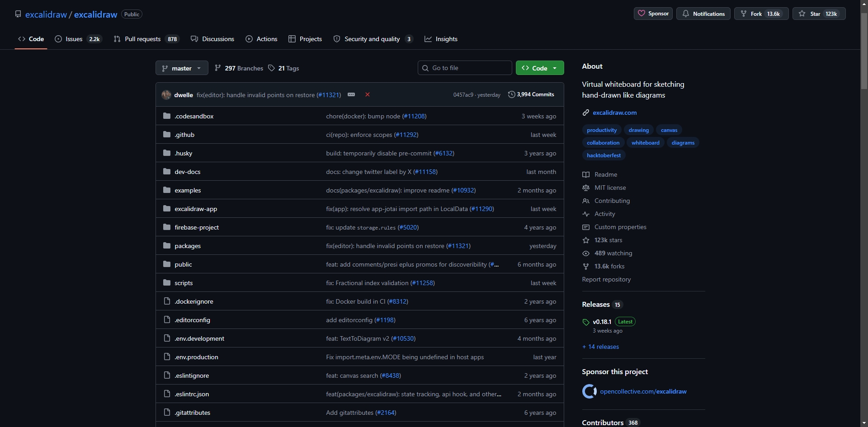Expand commit message ellipsis icon
The width and height of the screenshot is (868, 427).
pos(351,94)
